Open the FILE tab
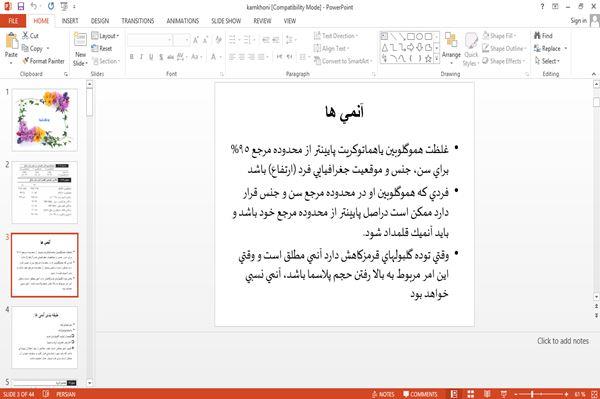The height and width of the screenshot is (399, 600). click(x=13, y=21)
